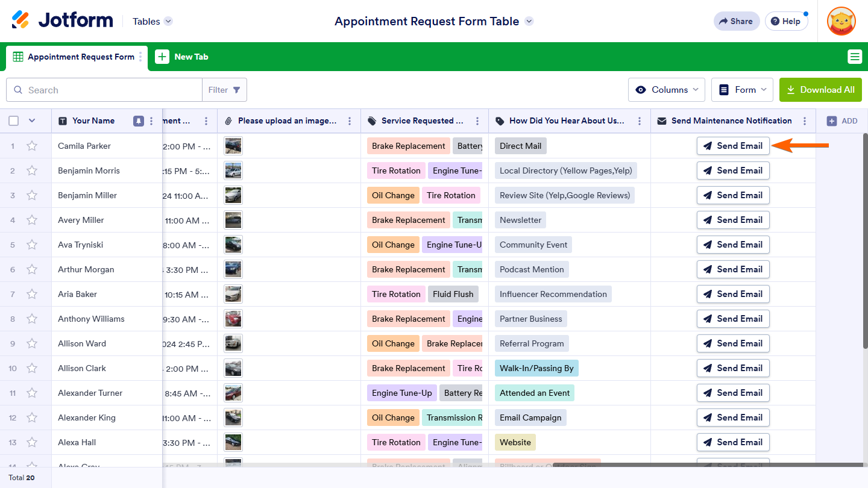Image resolution: width=868 pixels, height=488 pixels.
Task: Click the Jotform logo
Action: pyautogui.click(x=62, y=20)
